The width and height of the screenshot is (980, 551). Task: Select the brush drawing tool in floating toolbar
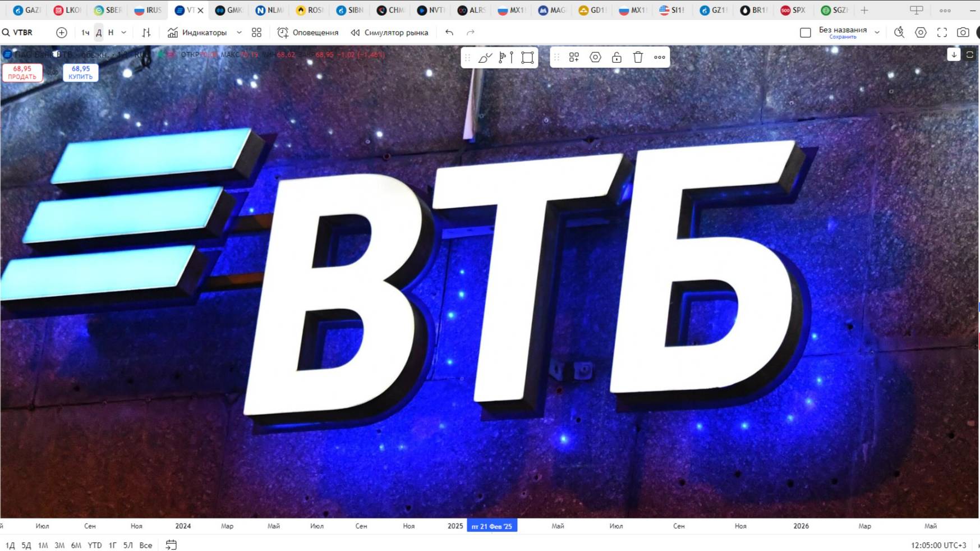pos(485,57)
